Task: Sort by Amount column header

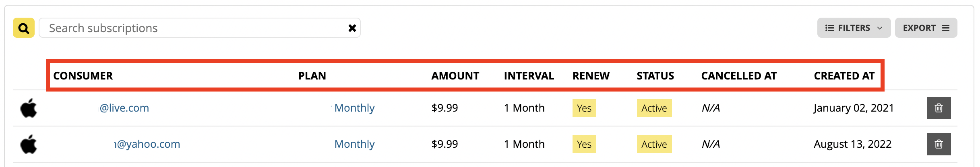Action: click(455, 76)
